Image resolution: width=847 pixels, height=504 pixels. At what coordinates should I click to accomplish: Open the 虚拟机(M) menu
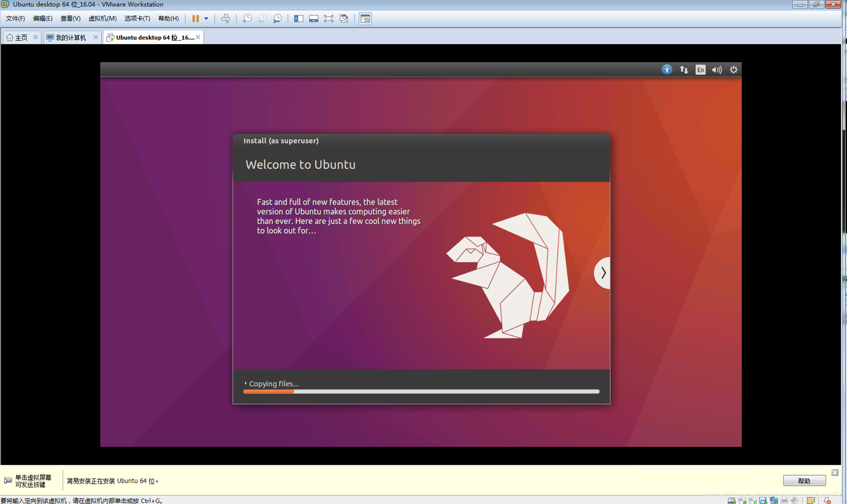[102, 19]
